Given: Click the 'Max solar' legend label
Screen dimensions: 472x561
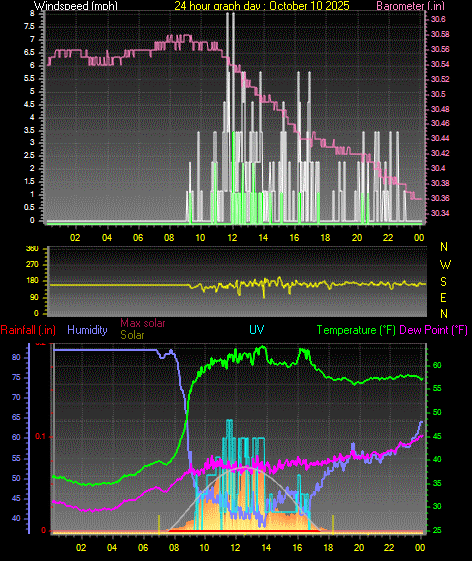Looking at the screenshot, I should pos(143,323).
